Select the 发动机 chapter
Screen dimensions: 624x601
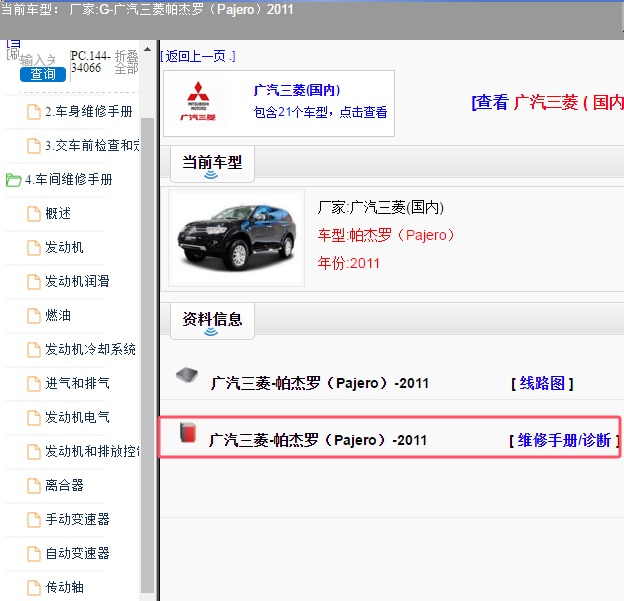[x=64, y=247]
